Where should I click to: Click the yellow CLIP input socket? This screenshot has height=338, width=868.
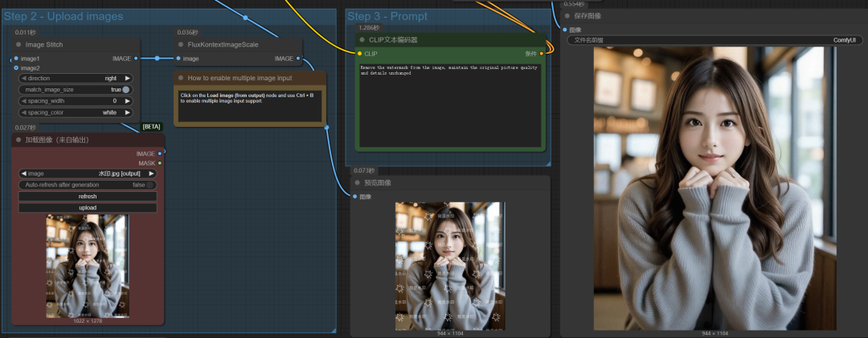359,54
